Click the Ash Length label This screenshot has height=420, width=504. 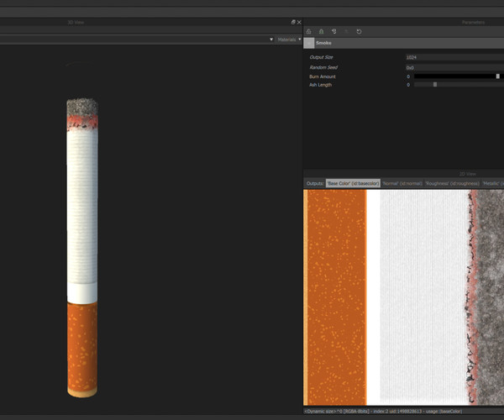(x=320, y=85)
